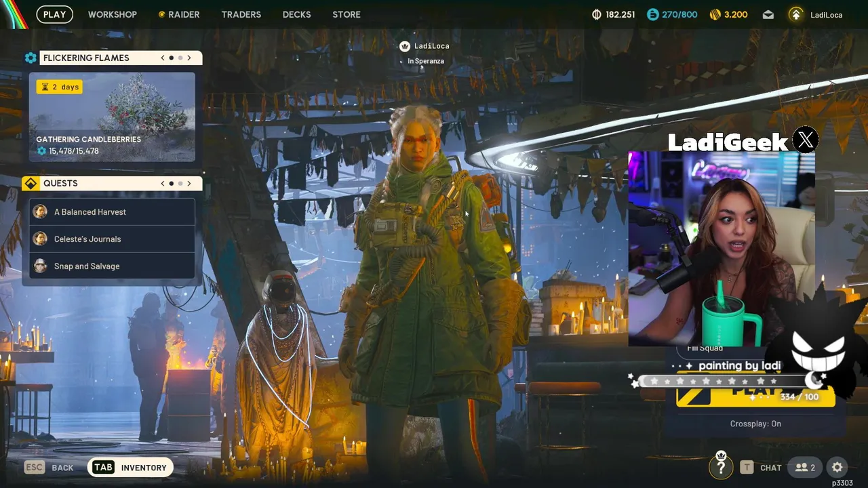868x488 pixels.
Task: Click Snap and Salvage quest giver portrait
Action: [x=40, y=266]
